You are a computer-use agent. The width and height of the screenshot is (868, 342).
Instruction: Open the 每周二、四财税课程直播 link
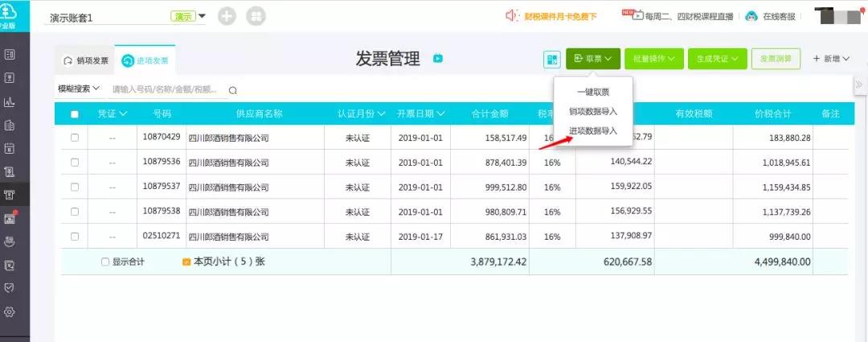pos(690,17)
